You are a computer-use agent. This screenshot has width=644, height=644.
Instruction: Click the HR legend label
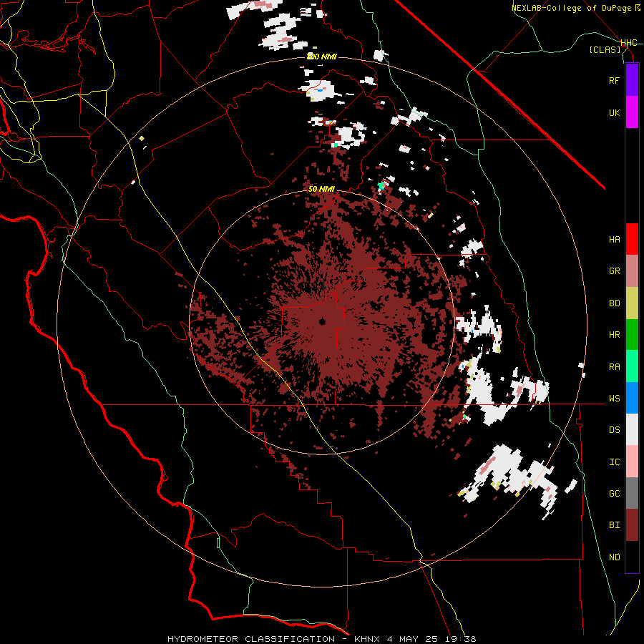(x=614, y=335)
